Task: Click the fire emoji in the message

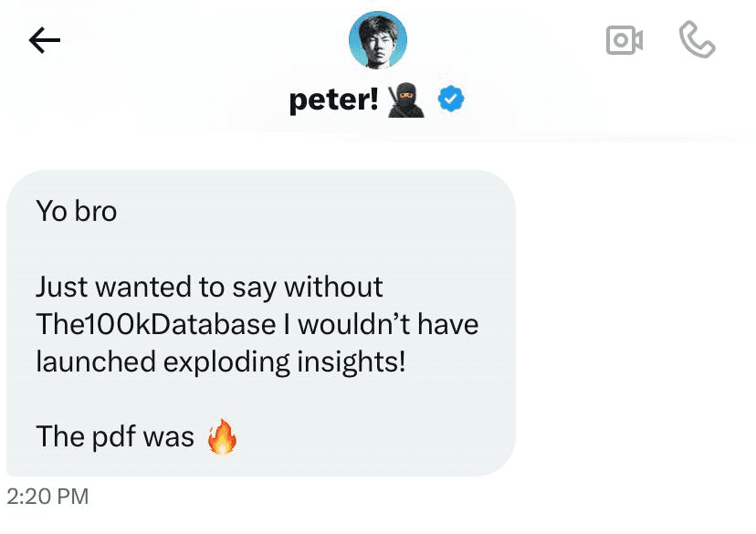Action: [x=222, y=437]
